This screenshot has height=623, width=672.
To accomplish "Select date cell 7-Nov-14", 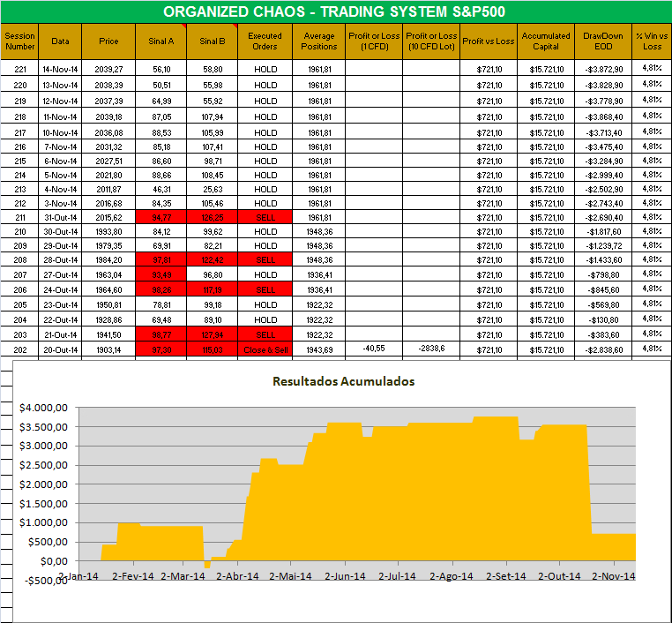I will click(60, 147).
